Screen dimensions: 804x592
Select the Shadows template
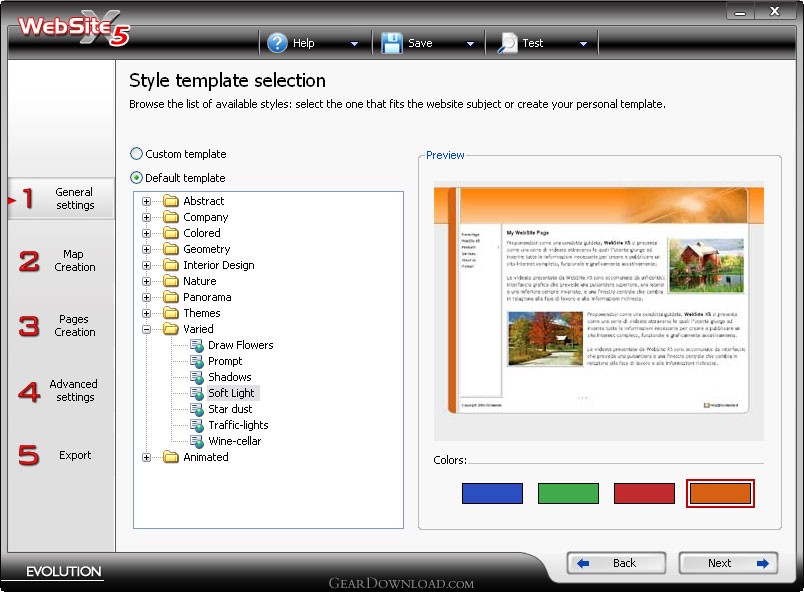[230, 377]
